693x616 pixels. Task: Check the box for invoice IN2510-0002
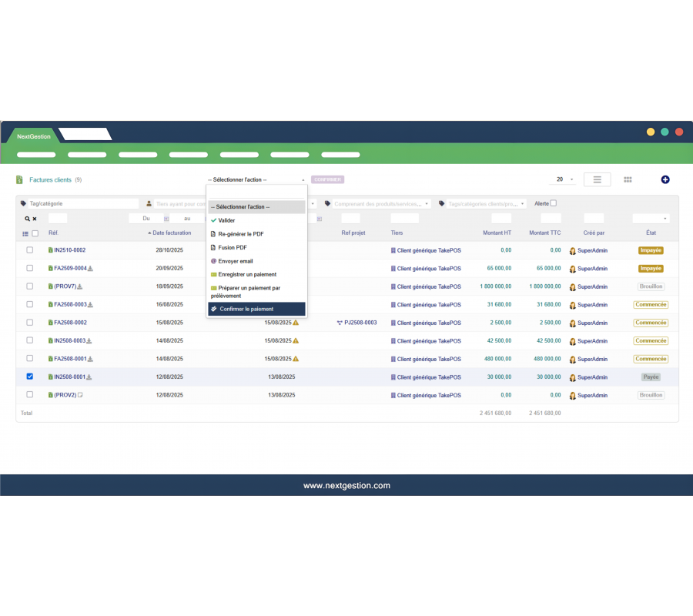tap(30, 250)
